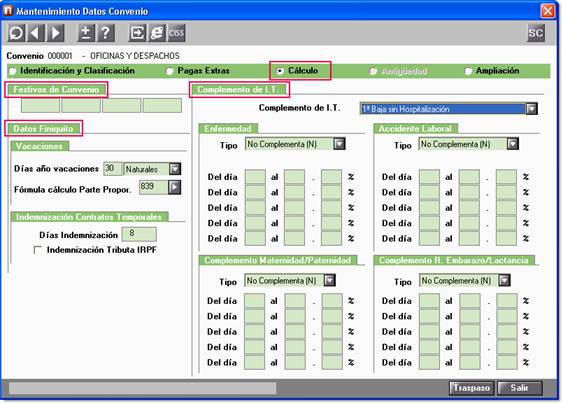Open the Internet Explorer toolbar icon
The width and height of the screenshot is (563, 404).
(157, 33)
